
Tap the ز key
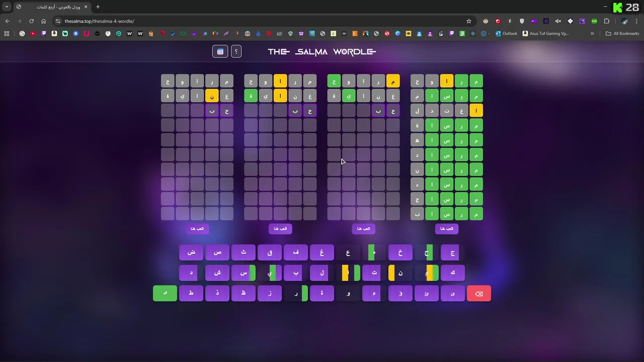point(270,294)
